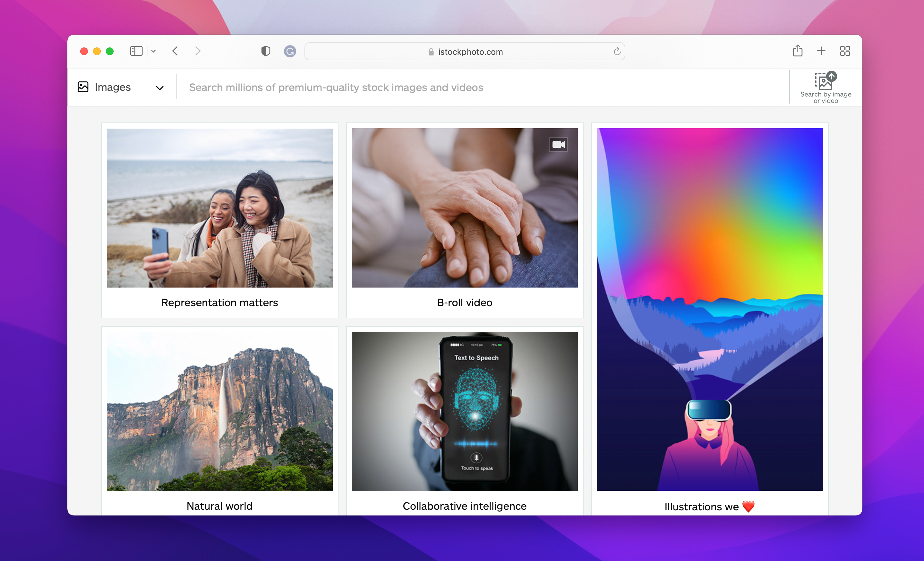Click the Illustrations we love artwork

pyautogui.click(x=709, y=308)
